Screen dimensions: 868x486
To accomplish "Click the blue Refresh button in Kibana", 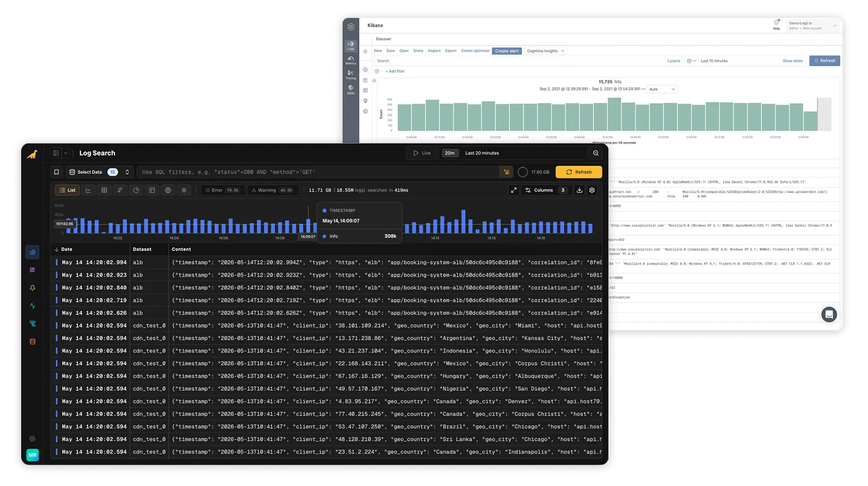I will coord(825,61).
